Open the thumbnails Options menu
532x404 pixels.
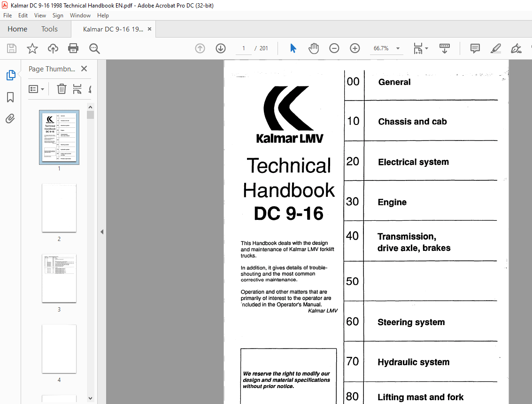coord(37,88)
